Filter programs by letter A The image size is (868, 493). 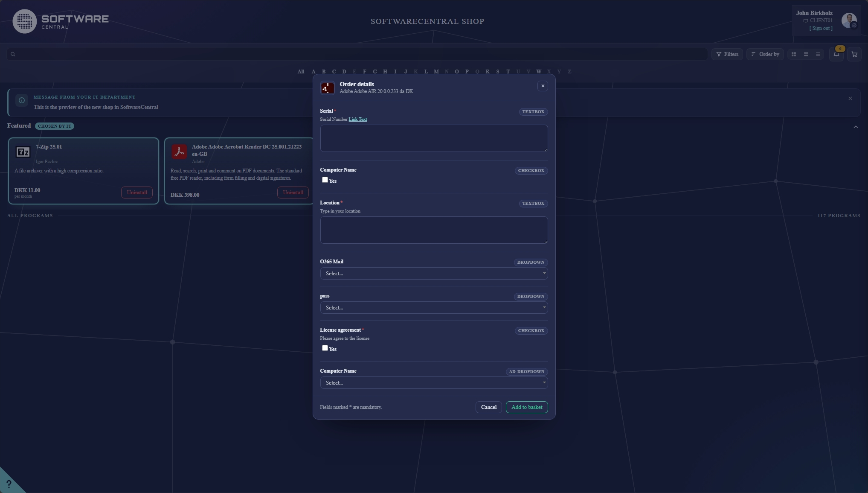pyautogui.click(x=314, y=72)
